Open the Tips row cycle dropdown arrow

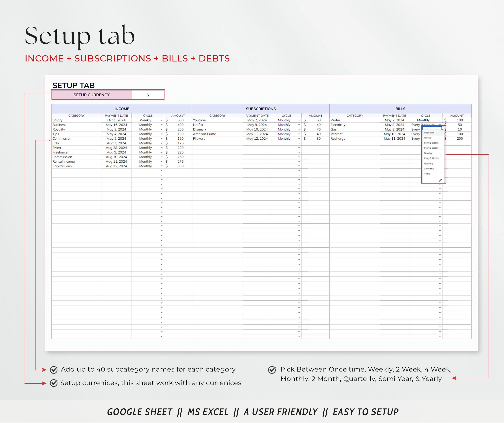[161, 134]
